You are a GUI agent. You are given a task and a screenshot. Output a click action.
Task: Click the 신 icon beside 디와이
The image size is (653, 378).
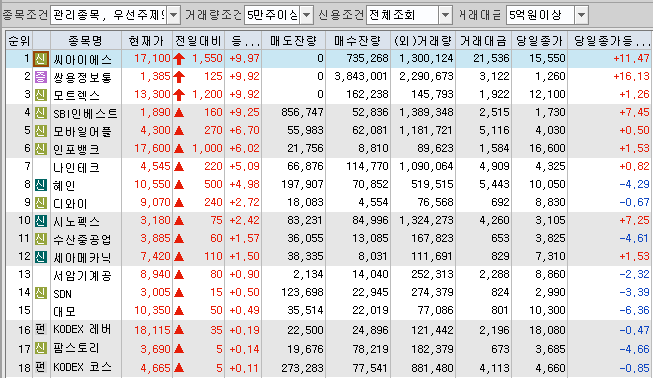[x=41, y=202]
